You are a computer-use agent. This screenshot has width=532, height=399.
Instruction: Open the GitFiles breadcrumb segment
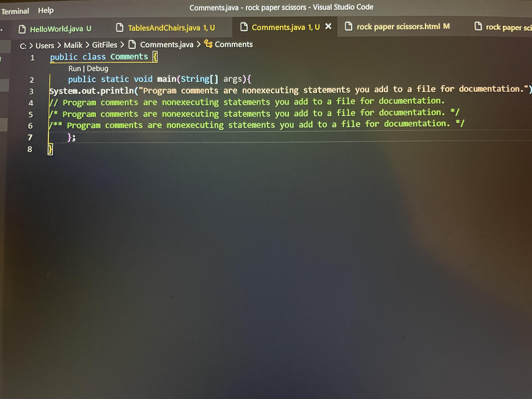(x=105, y=45)
